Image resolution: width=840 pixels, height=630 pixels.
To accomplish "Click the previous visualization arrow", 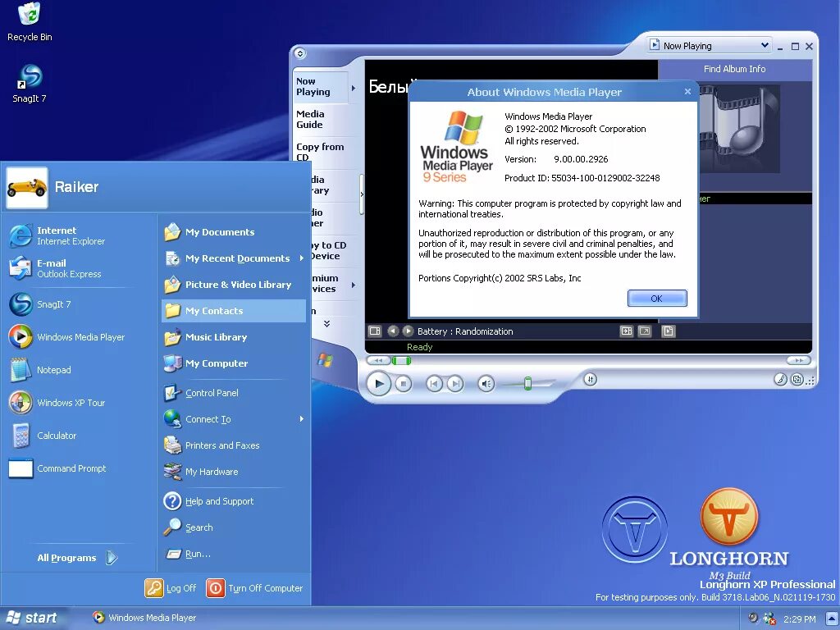I will [392, 331].
